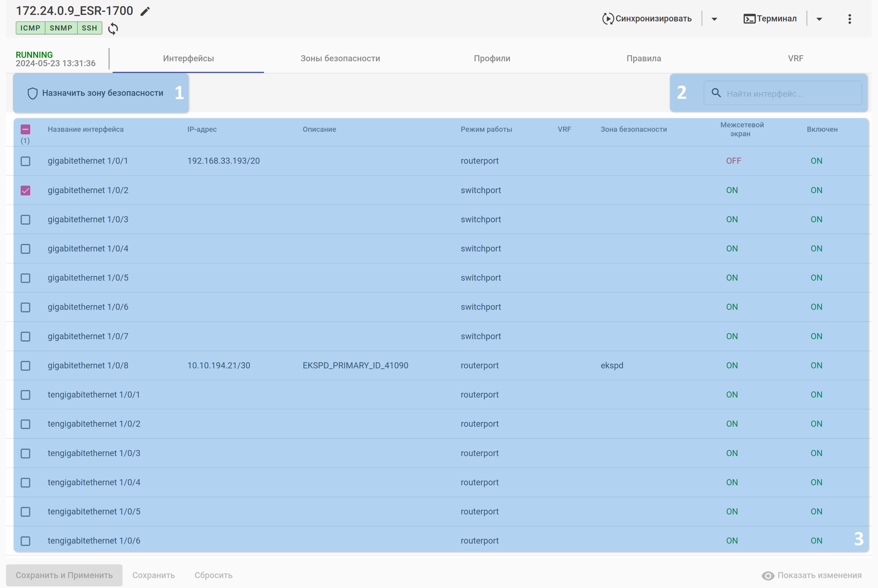Click the Сбросить button

coord(213,575)
